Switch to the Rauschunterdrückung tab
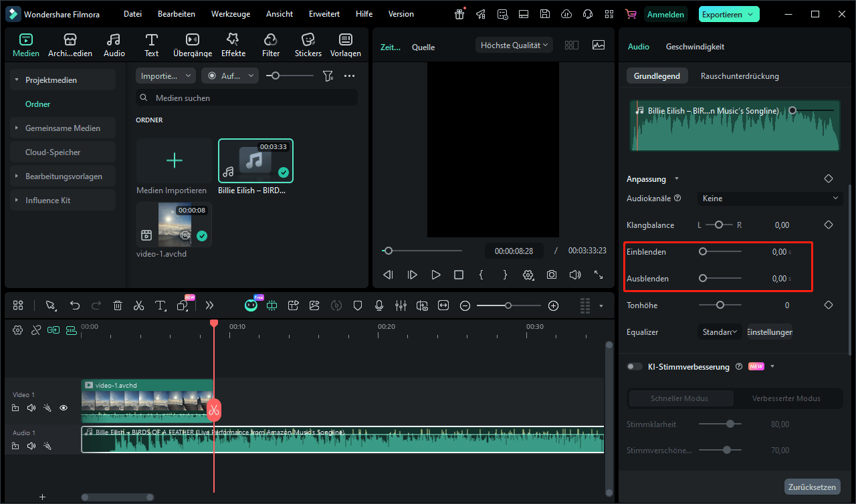856x504 pixels. pyautogui.click(x=740, y=76)
